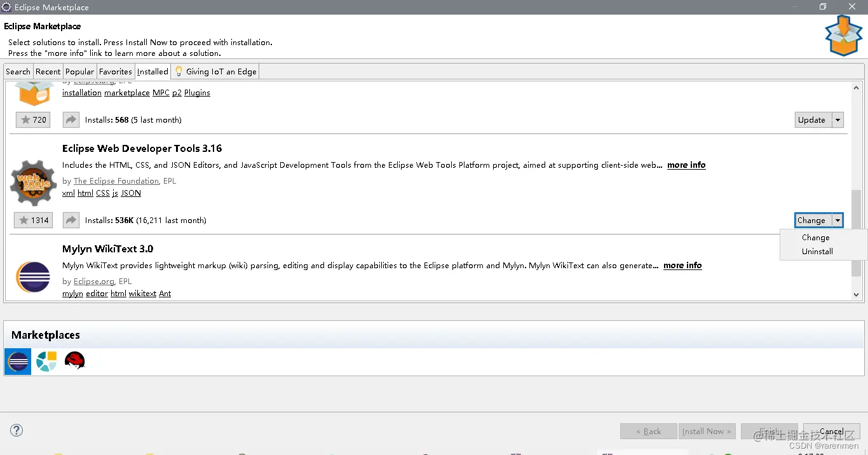This screenshot has height=455, width=868.
Task: Switch to the Search tab
Action: [x=18, y=72]
